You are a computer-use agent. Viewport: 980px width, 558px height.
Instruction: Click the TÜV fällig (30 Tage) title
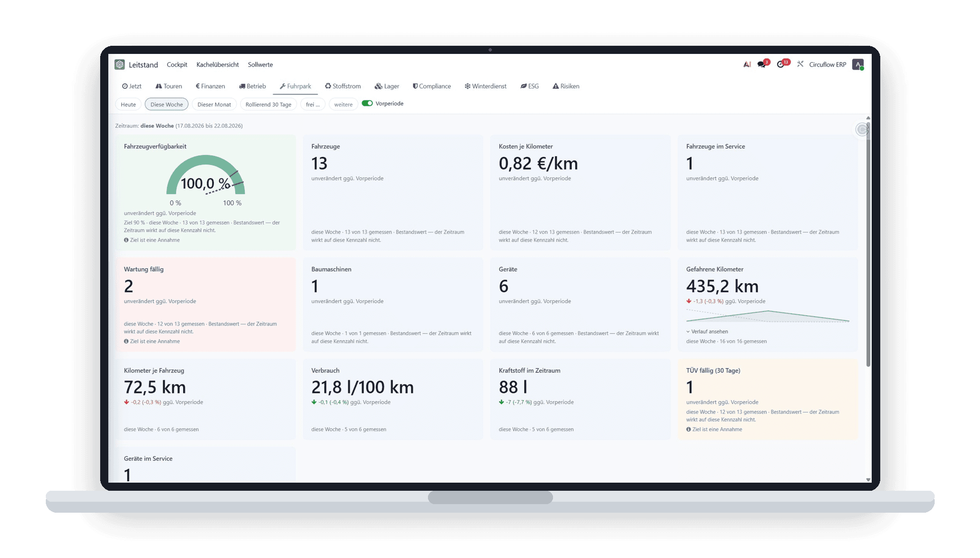coord(713,371)
